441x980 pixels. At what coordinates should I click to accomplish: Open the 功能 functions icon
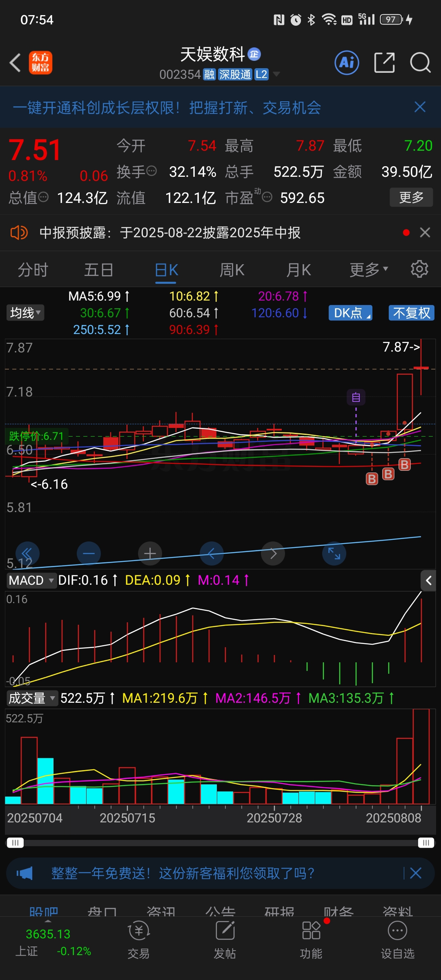pyautogui.click(x=311, y=939)
